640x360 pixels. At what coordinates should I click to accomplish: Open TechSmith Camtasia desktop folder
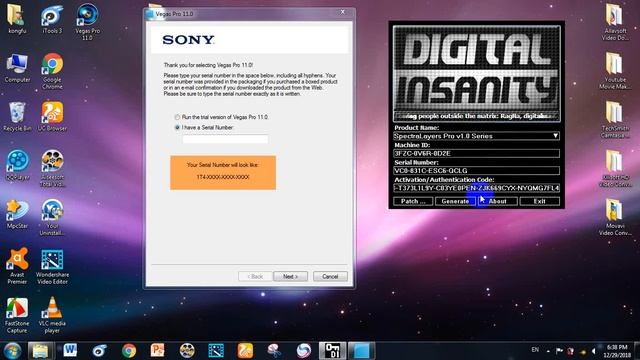pos(615,120)
